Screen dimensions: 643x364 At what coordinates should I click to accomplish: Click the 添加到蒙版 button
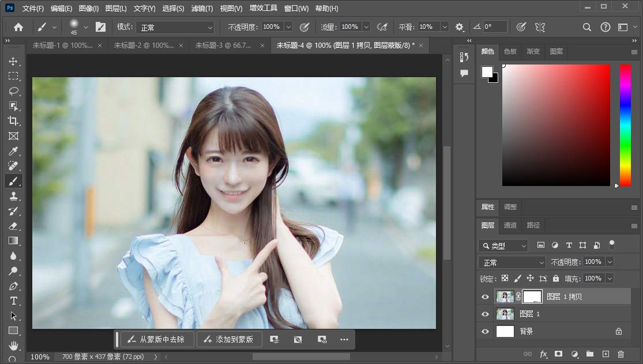(x=229, y=340)
